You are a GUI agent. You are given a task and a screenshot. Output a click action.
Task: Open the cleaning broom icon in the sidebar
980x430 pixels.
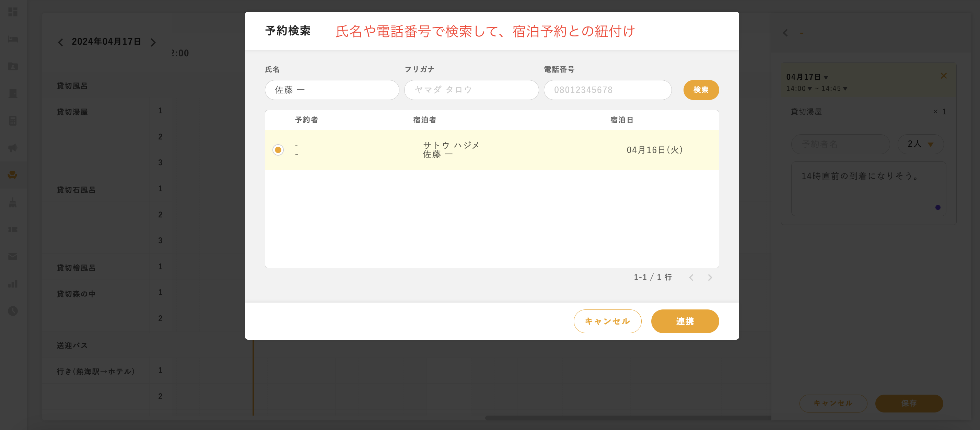[13, 203]
